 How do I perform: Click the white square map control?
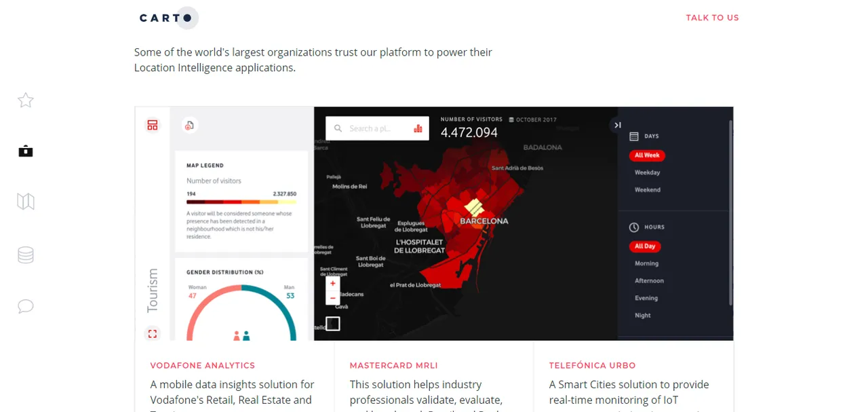tap(333, 324)
